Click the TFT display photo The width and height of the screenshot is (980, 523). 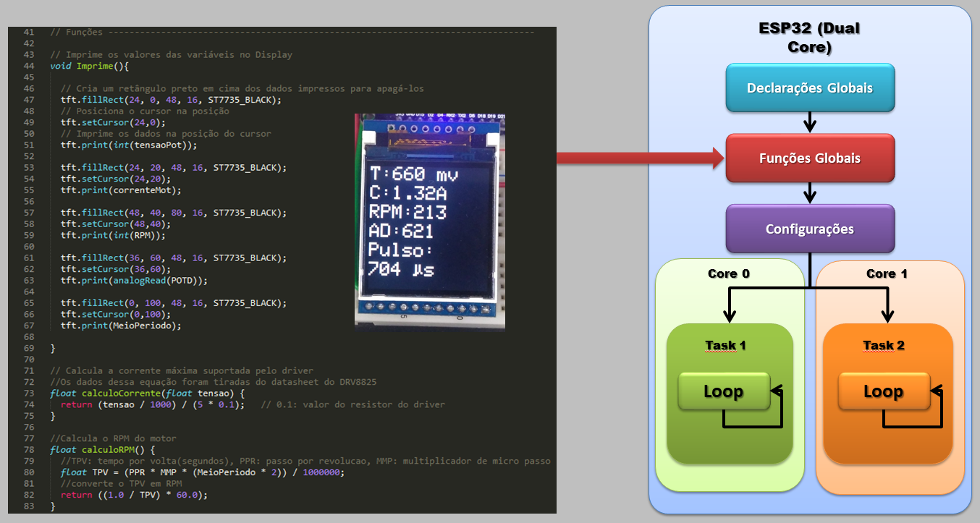coord(430,221)
